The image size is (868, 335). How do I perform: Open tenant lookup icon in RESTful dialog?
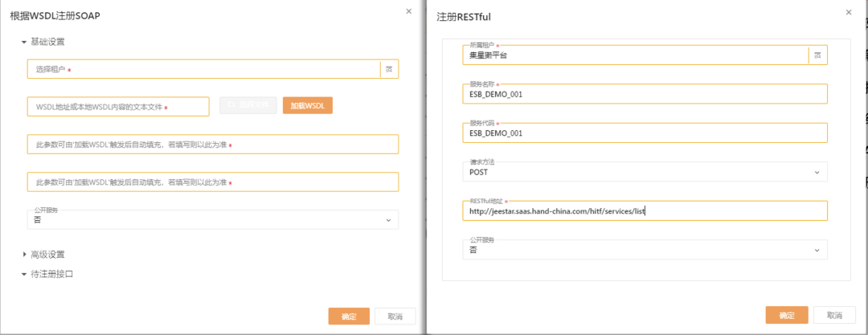[x=817, y=55]
